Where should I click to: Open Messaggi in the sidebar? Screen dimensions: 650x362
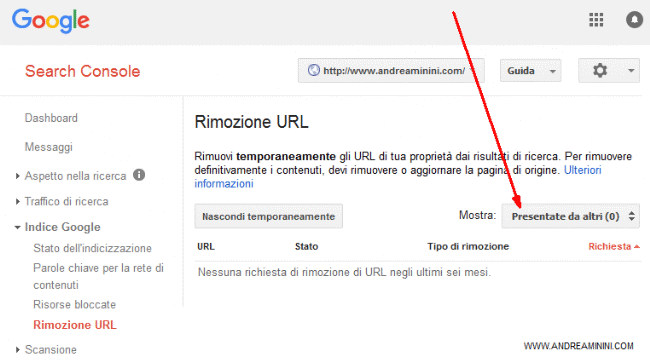(x=49, y=147)
